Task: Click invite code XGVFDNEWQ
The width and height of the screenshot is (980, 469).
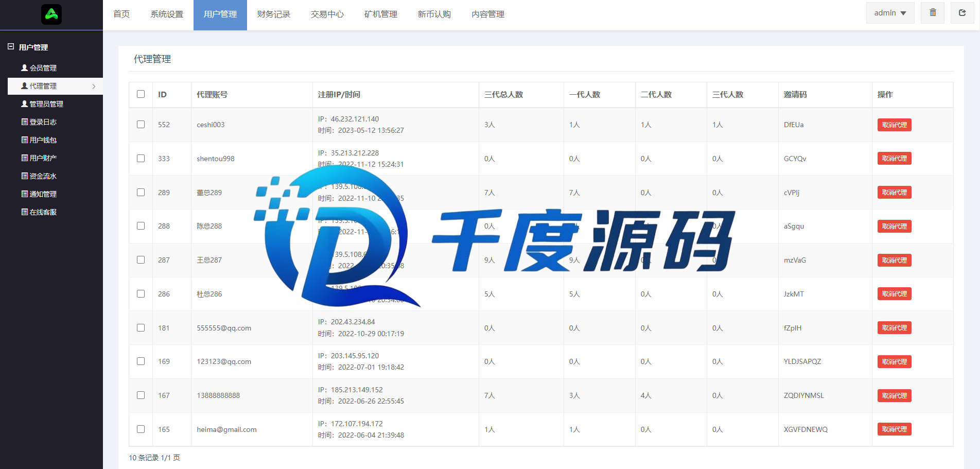Action: pos(806,429)
